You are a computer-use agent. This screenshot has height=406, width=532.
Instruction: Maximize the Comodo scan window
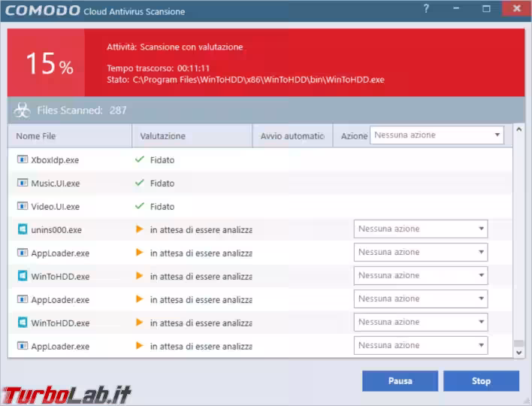(x=486, y=9)
